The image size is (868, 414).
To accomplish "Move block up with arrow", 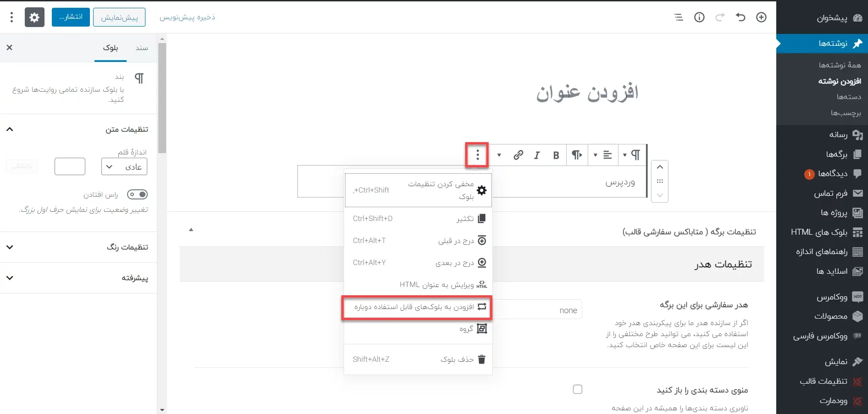I will 660,167.
